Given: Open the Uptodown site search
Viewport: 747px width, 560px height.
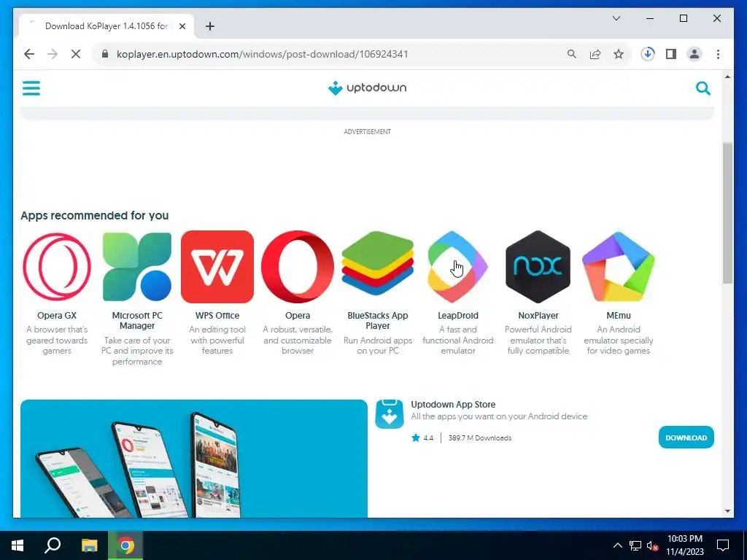Looking at the screenshot, I should (703, 88).
